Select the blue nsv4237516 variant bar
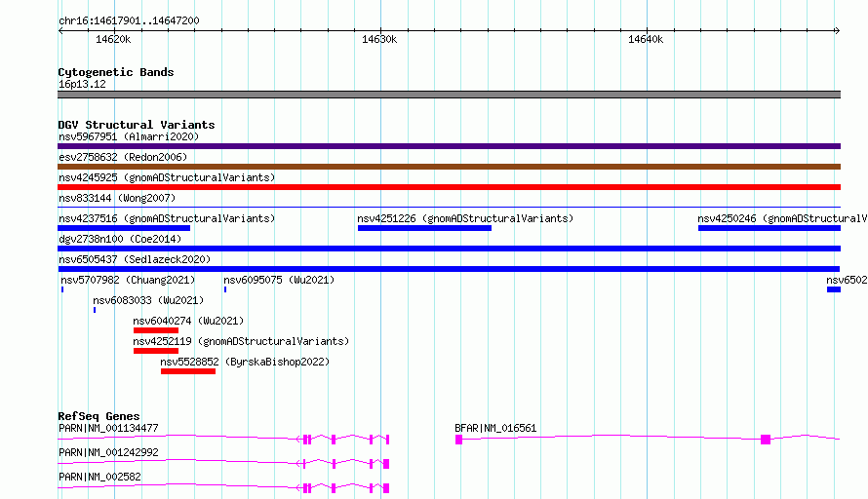The image size is (868, 499). tap(124, 228)
